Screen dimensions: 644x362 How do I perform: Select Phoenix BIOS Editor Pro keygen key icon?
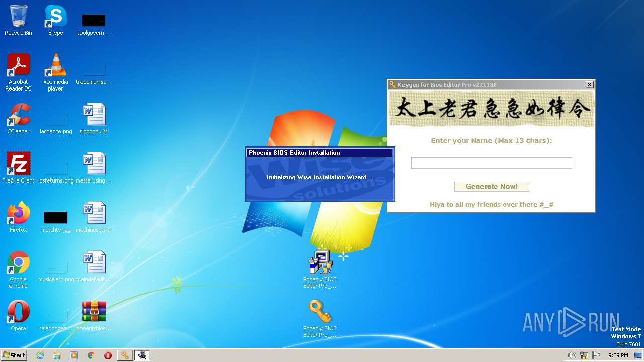click(x=320, y=318)
